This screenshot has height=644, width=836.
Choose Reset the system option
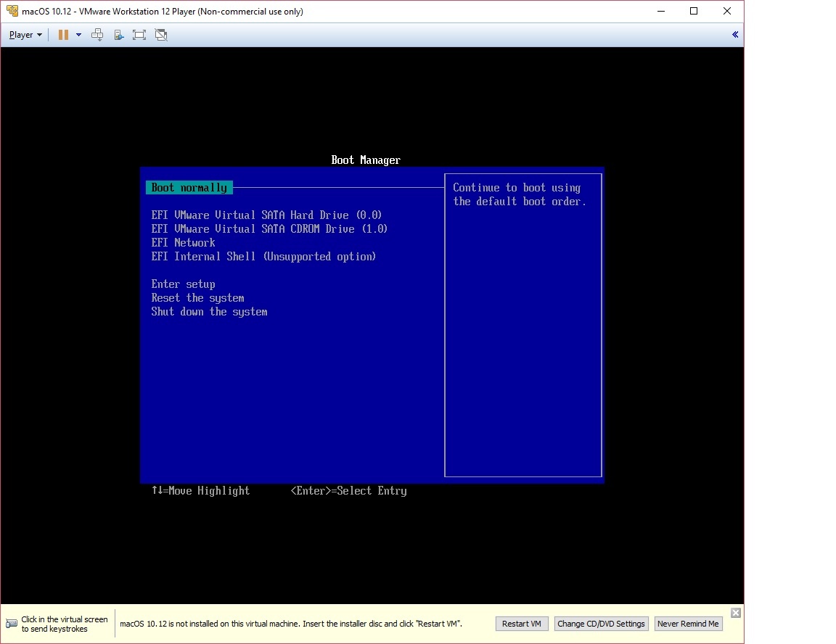pyautogui.click(x=198, y=298)
